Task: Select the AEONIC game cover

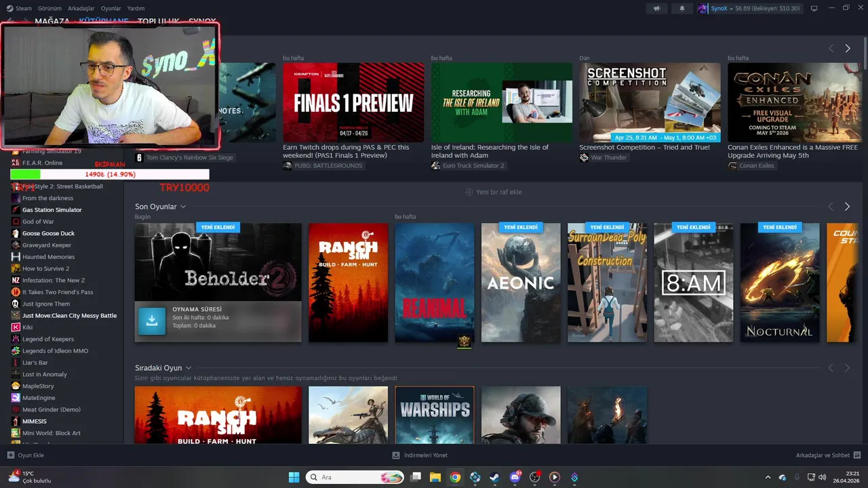Action: tap(521, 283)
